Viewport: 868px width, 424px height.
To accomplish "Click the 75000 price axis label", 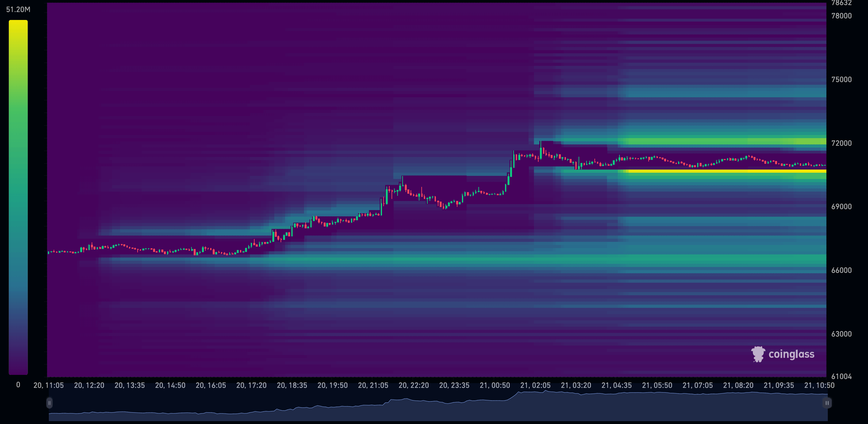I will point(841,80).
